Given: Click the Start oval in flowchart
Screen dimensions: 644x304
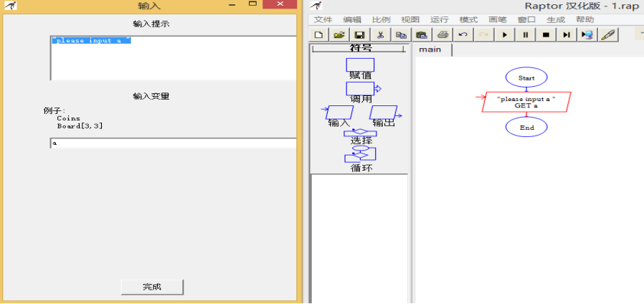Looking at the screenshot, I should (x=526, y=77).
